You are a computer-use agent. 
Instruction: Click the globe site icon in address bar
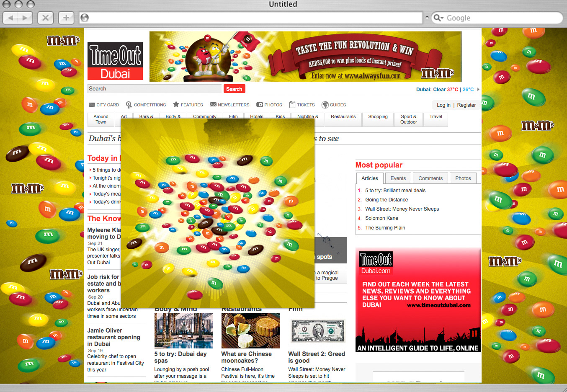point(85,18)
